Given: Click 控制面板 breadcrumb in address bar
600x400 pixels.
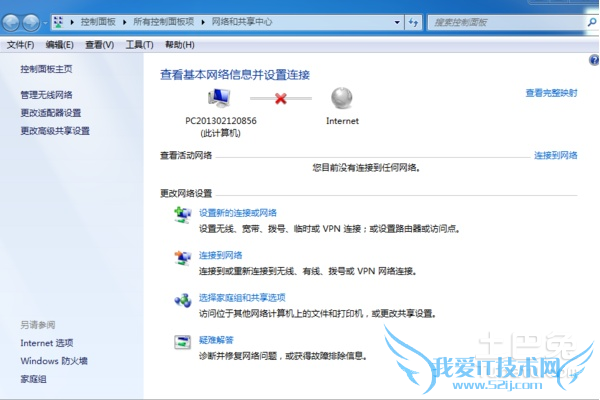Looking at the screenshot, I should pos(98,22).
